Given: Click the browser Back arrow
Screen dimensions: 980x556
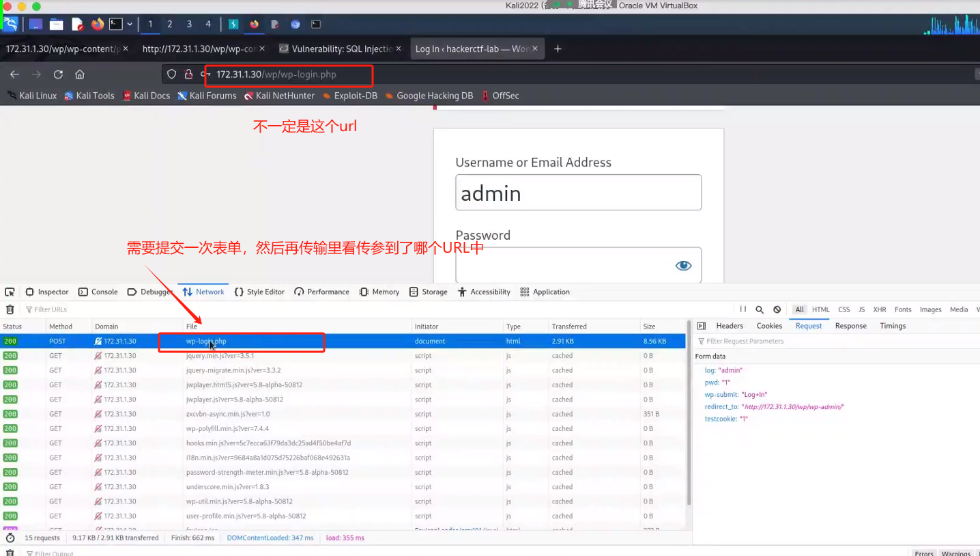Looking at the screenshot, I should tap(14, 74).
